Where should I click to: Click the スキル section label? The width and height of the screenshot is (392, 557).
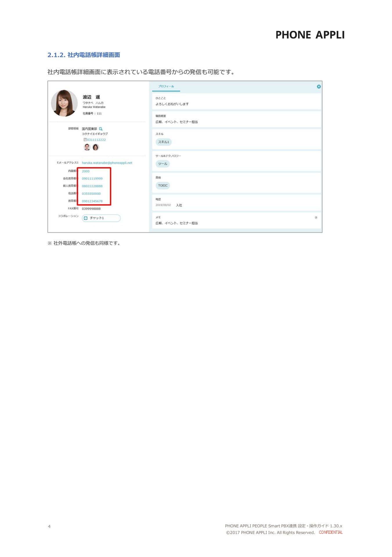point(159,134)
